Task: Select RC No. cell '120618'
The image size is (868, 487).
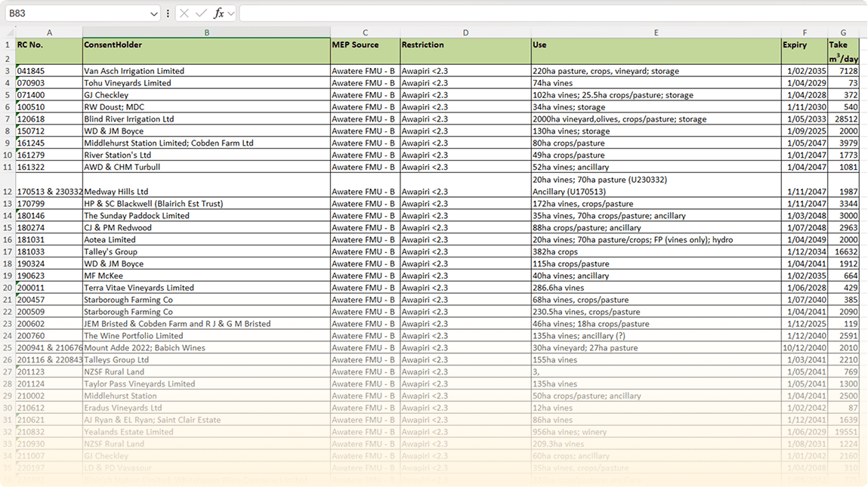Action: 49,119
